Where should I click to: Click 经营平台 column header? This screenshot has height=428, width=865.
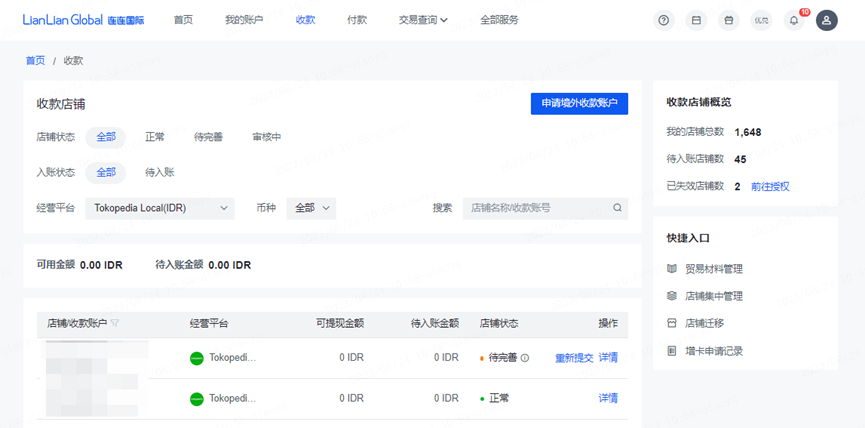coord(209,324)
